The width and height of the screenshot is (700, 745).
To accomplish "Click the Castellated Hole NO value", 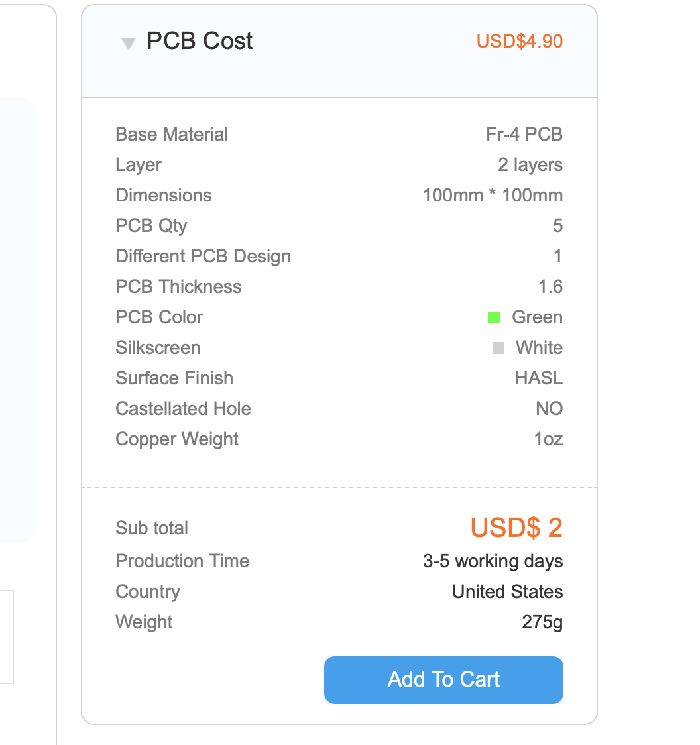I will point(549,409).
